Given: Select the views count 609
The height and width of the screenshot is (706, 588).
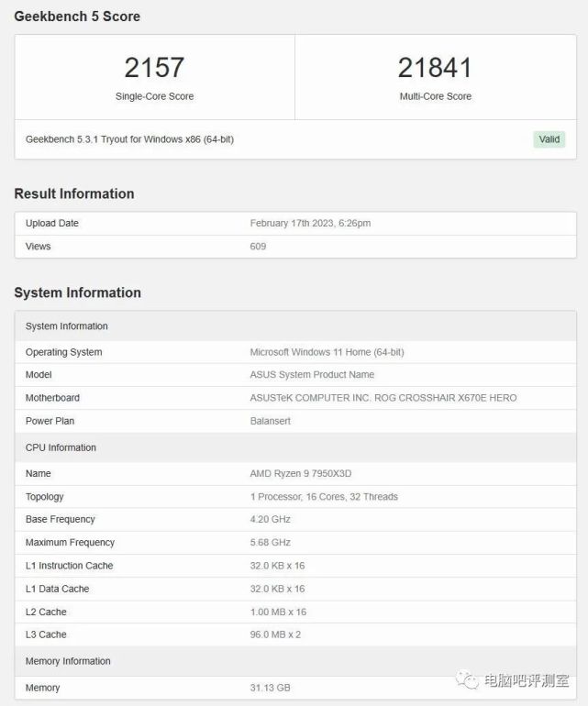Looking at the screenshot, I should point(258,247).
